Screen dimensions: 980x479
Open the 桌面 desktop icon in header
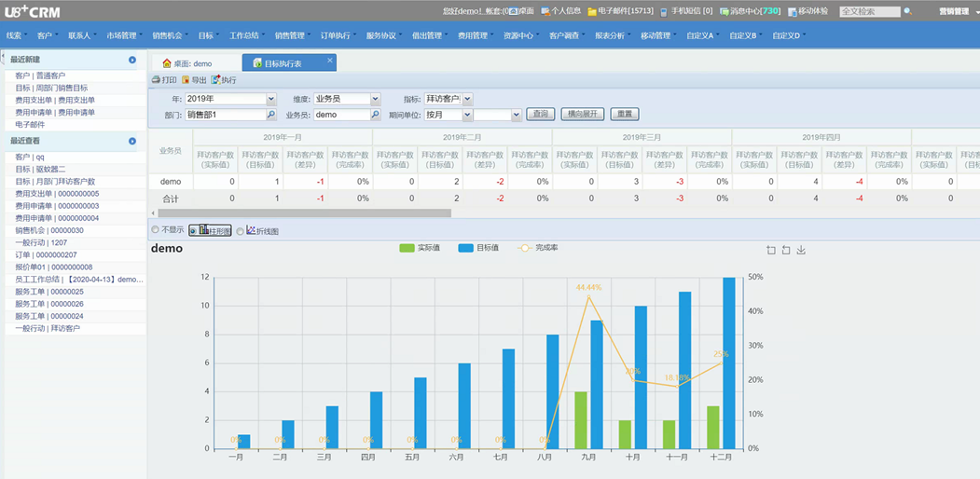click(x=514, y=11)
